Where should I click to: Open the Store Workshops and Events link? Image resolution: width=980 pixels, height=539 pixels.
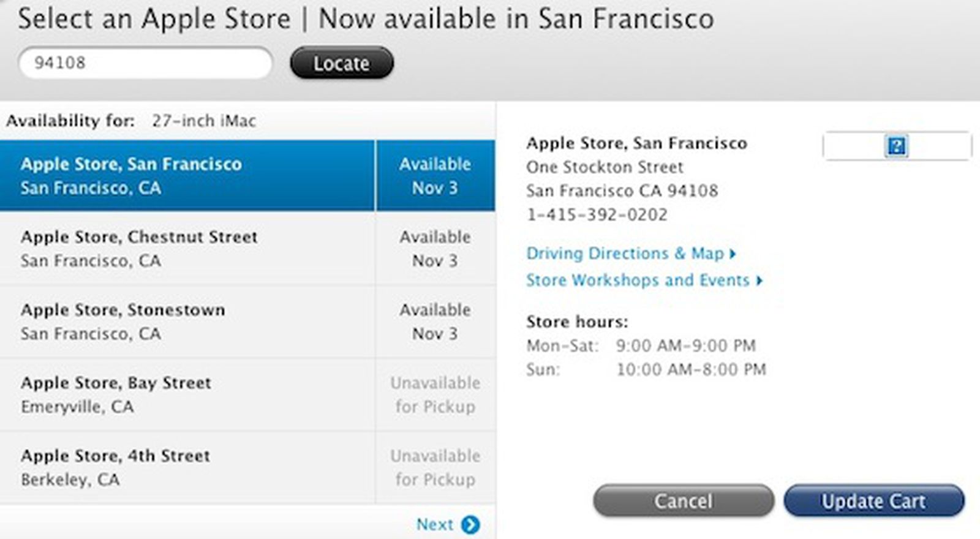click(638, 280)
